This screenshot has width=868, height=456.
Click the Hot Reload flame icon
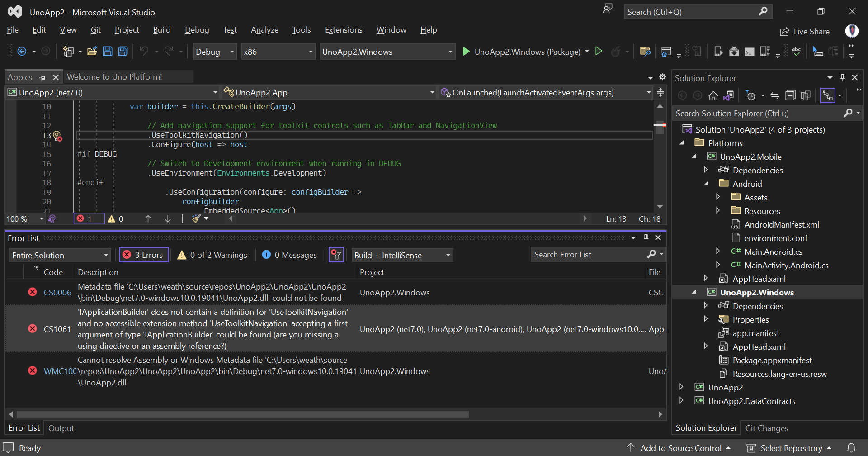click(615, 52)
